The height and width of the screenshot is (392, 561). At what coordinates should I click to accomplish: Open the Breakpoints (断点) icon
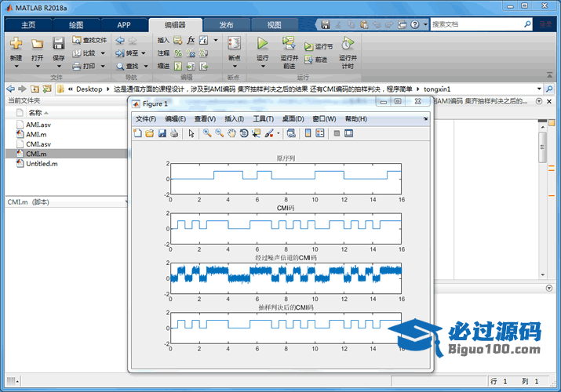click(234, 43)
